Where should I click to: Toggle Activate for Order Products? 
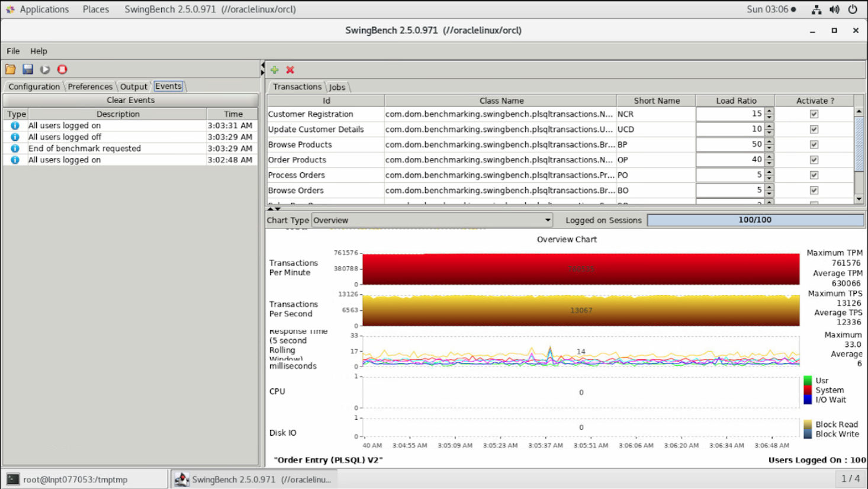(814, 160)
